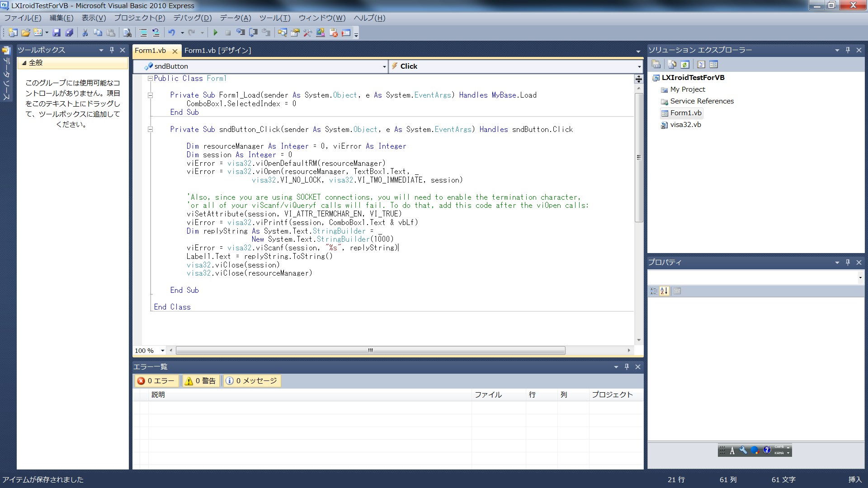Collapse the sndButton_Click sub outline
868x488 pixels.
[150, 130]
